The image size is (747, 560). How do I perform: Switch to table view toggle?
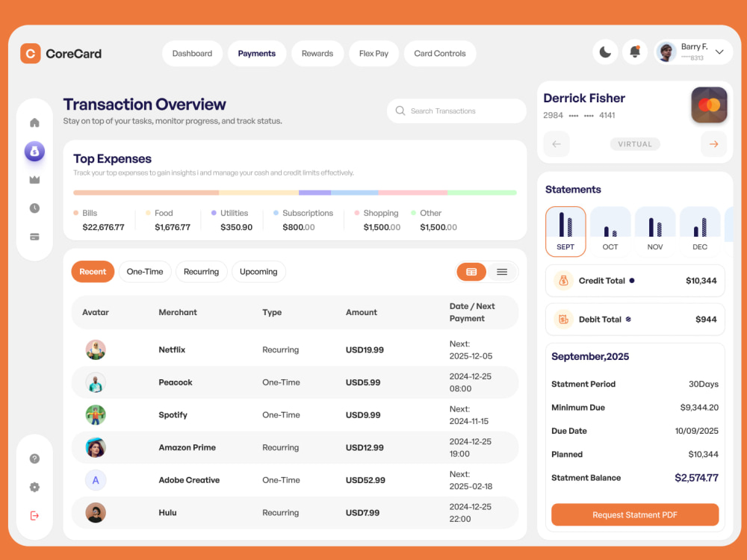(x=471, y=272)
